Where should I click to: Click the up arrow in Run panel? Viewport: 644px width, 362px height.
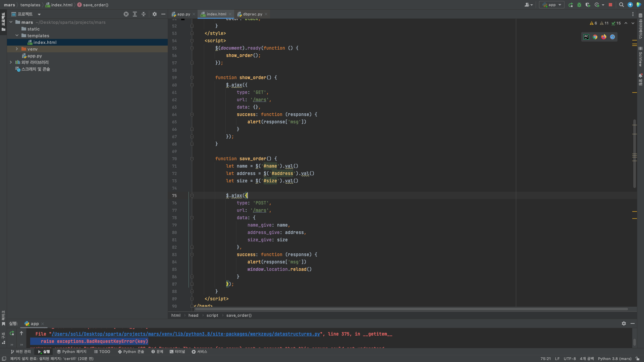coord(21,333)
